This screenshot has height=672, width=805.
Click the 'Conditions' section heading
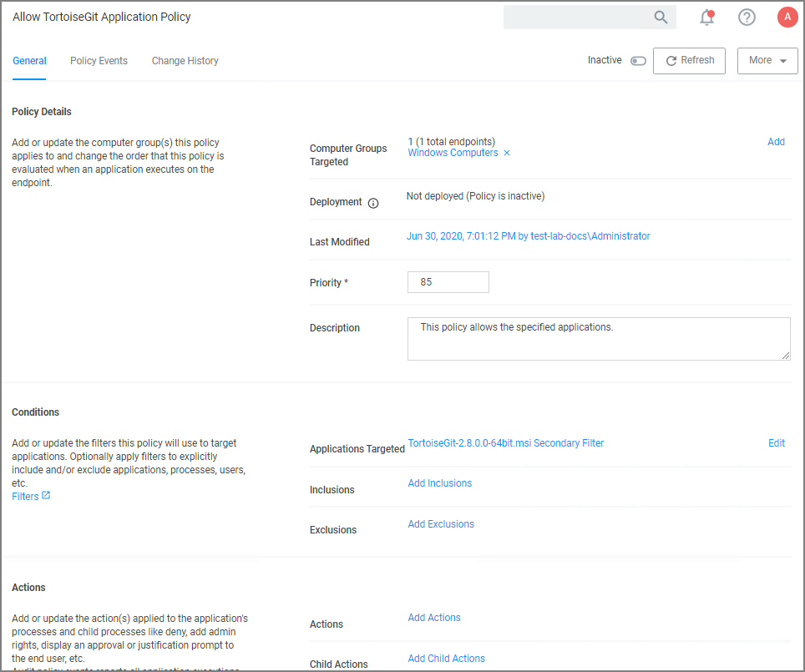pos(35,412)
